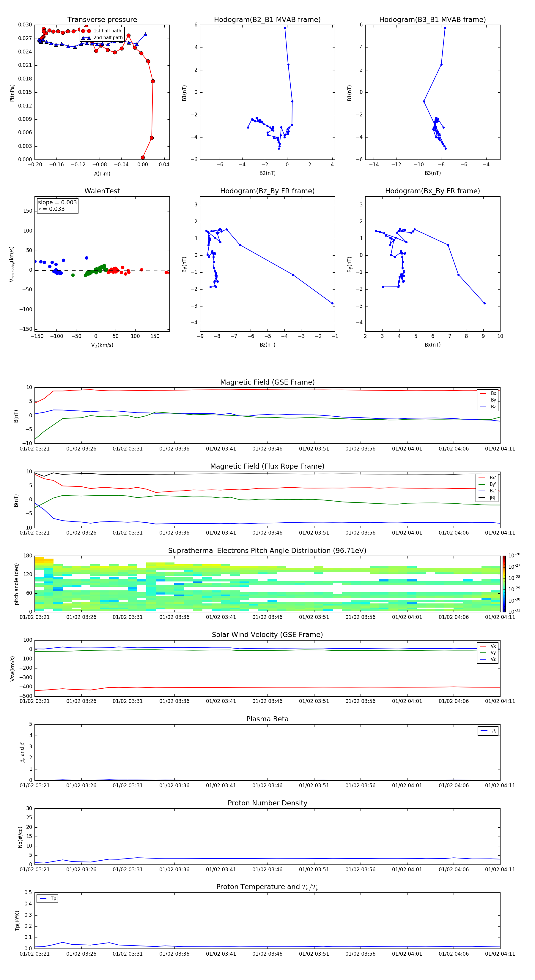Click the 'A(T·m)' x-axis label

click(x=102, y=173)
